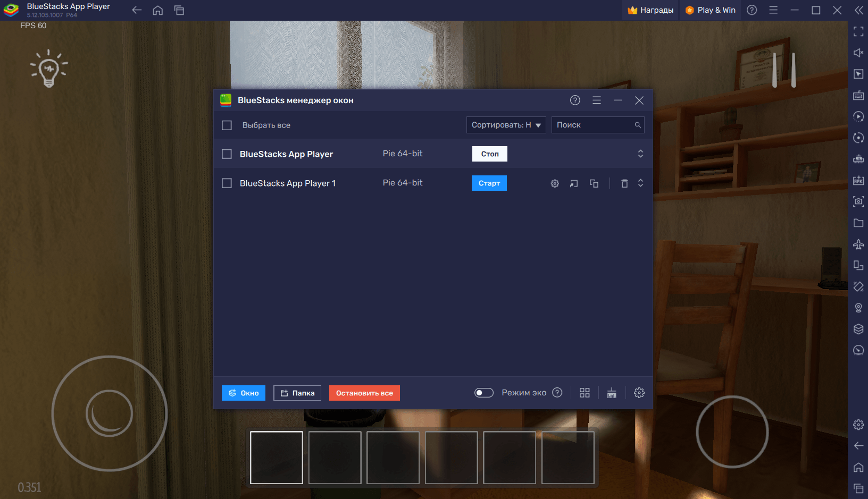Image resolution: width=868 pixels, height=499 pixels.
Task: Tap the lightbulb hint icon in game
Action: coord(49,69)
